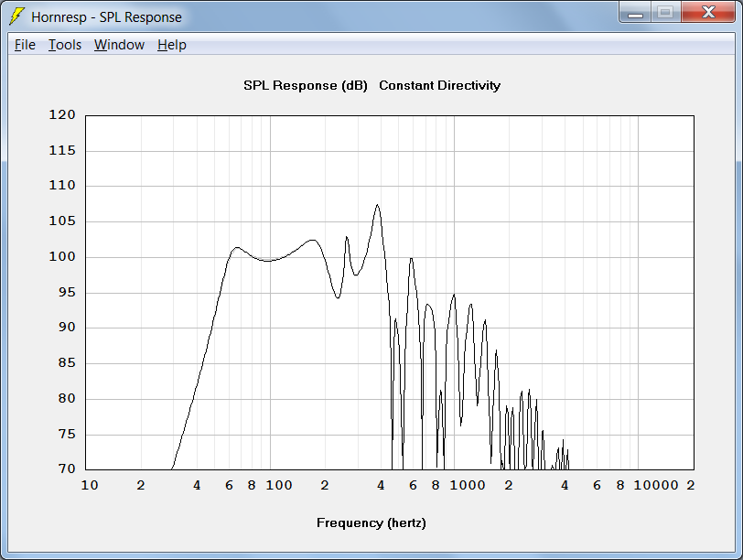This screenshot has width=743, height=560.
Task: Maximize the Hornresp window
Action: pyautogui.click(x=666, y=13)
